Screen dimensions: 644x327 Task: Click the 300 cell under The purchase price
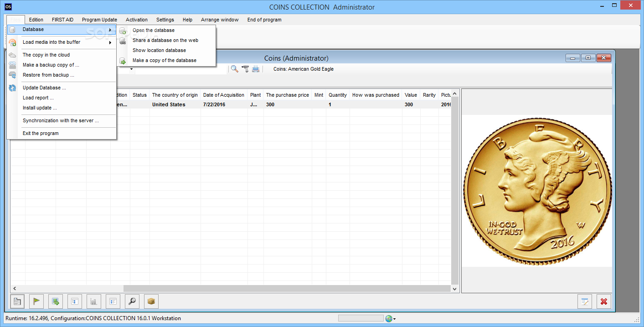point(288,104)
